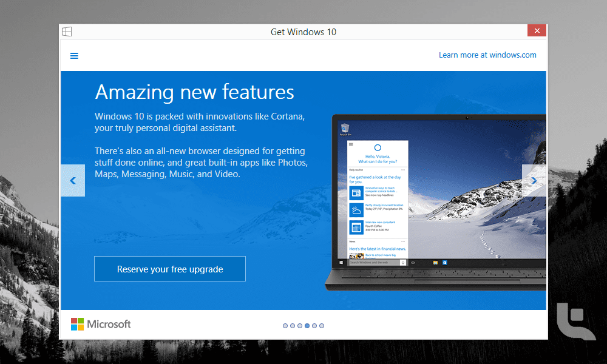This screenshot has height=364, width=607.
Task: Select the first slide indicator dot
Action: 285,326
